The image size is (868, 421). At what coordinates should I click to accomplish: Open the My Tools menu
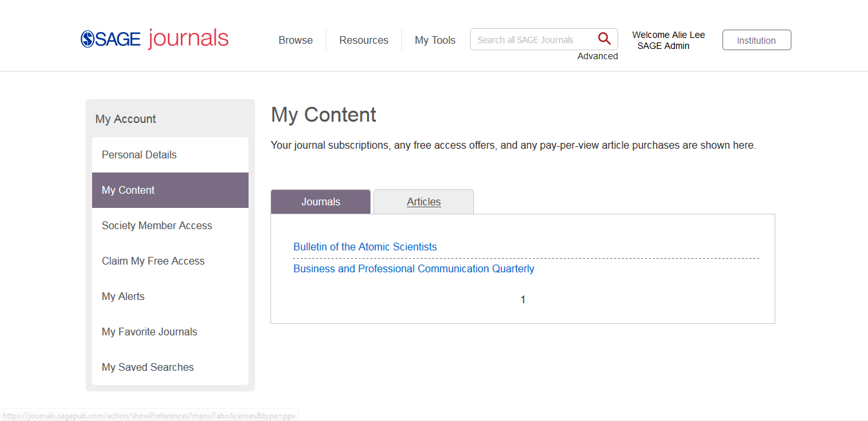[x=435, y=40]
